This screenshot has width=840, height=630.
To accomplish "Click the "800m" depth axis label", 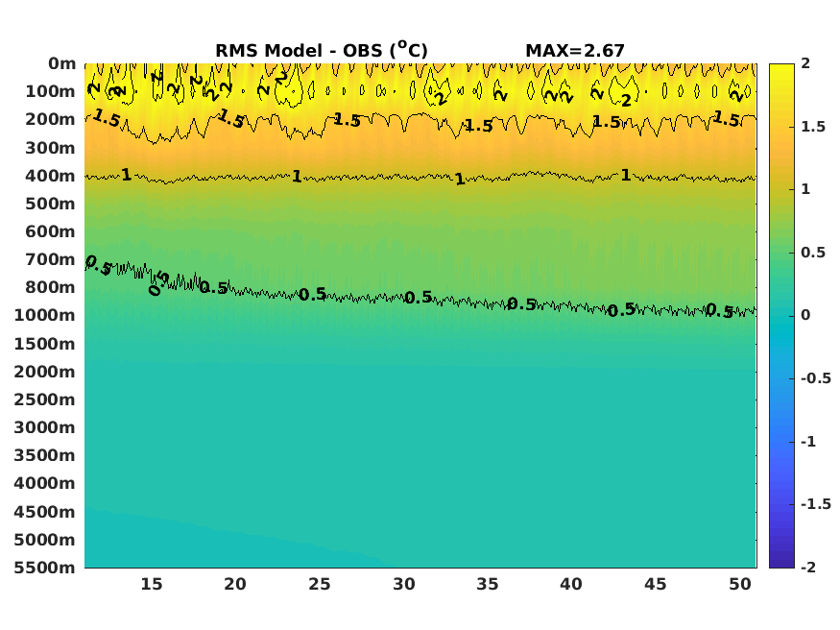I will coord(50,287).
